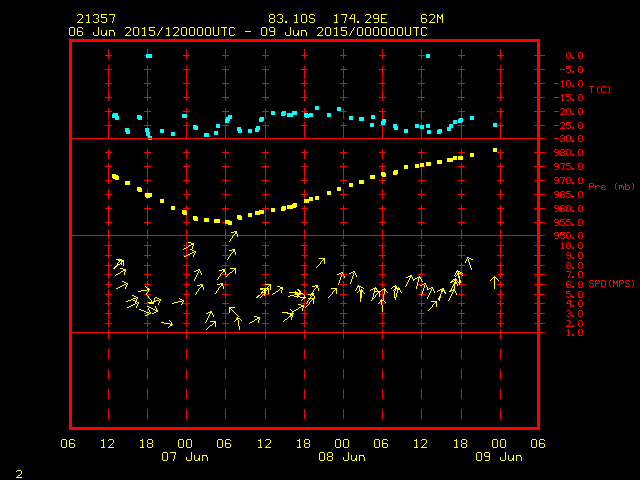Select the "-30.0" temperature axis label

click(x=569, y=139)
